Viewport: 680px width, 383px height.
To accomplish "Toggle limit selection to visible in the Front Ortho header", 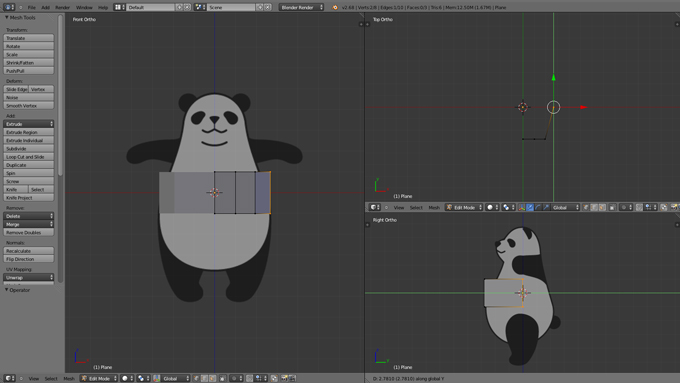I will point(223,378).
